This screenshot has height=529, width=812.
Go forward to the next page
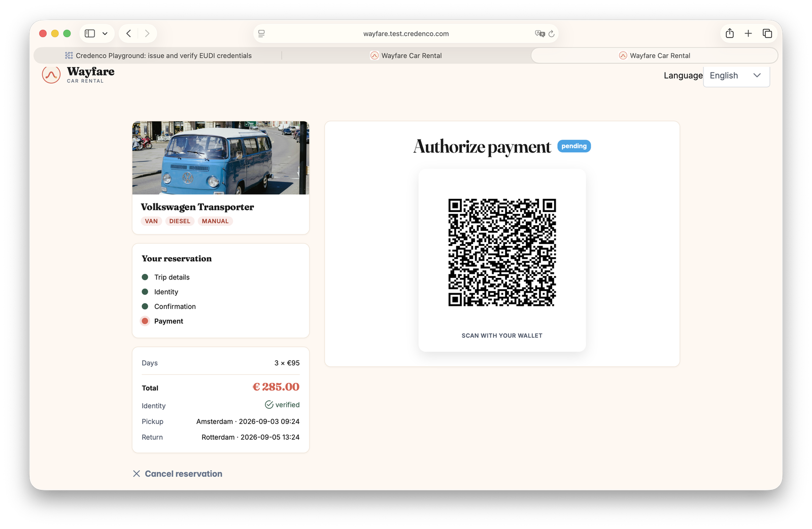click(147, 33)
